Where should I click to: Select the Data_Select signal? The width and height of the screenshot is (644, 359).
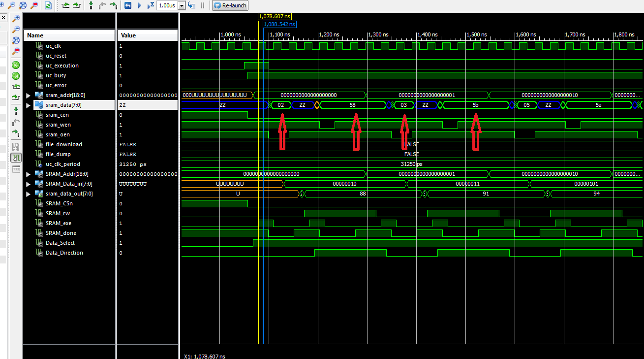point(61,243)
